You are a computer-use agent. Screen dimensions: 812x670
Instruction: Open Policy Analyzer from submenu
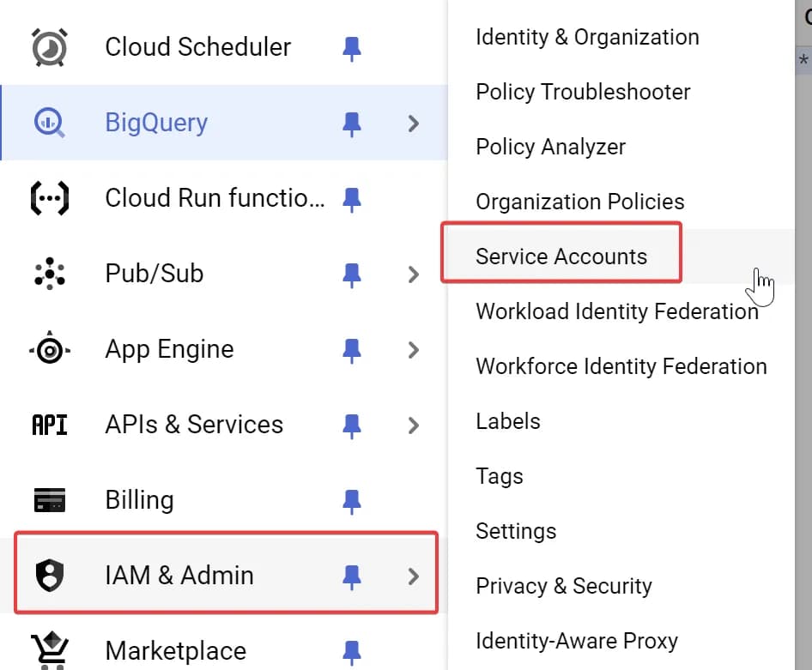(x=621, y=147)
